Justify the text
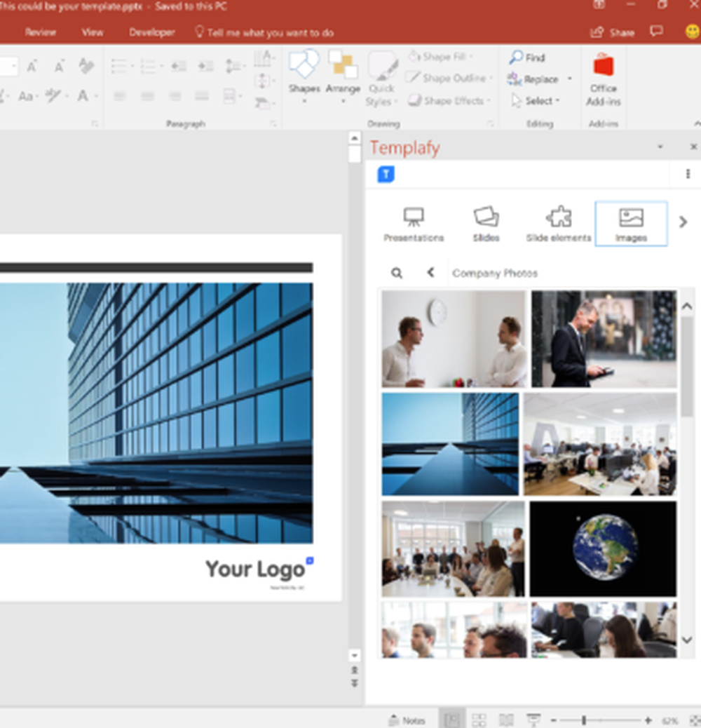Viewport: 701px width, 728px height. (202, 96)
